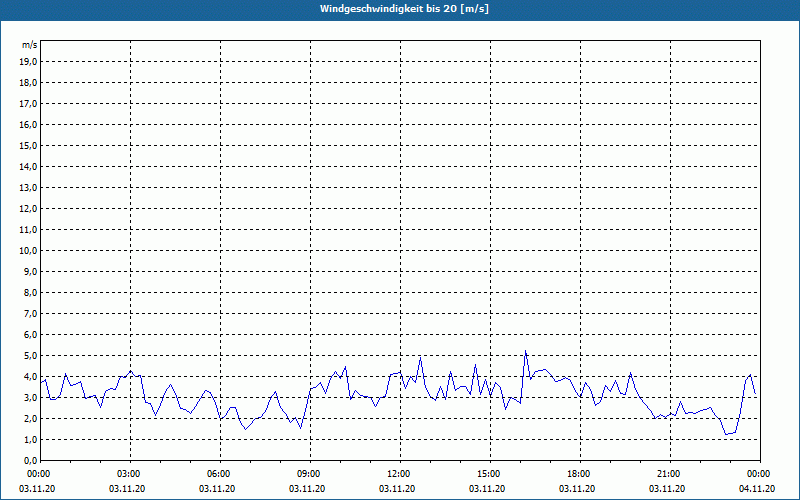Select the 3,0 y-axis label

tap(31, 397)
